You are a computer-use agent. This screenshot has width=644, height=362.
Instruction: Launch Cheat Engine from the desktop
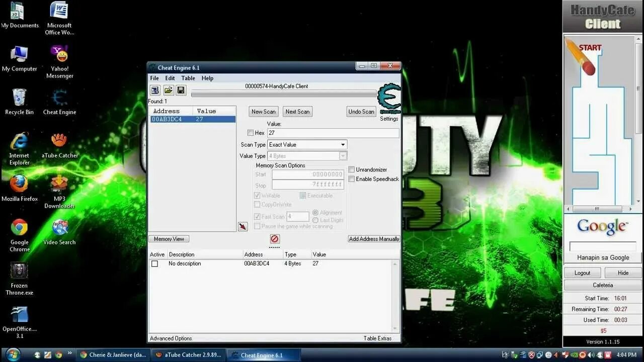pyautogui.click(x=59, y=98)
